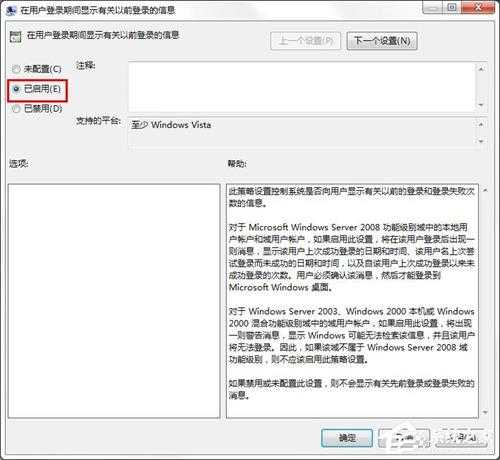Screen dimensions: 500x460
Task: Close the policy setting dialog
Action: tap(478, 8)
